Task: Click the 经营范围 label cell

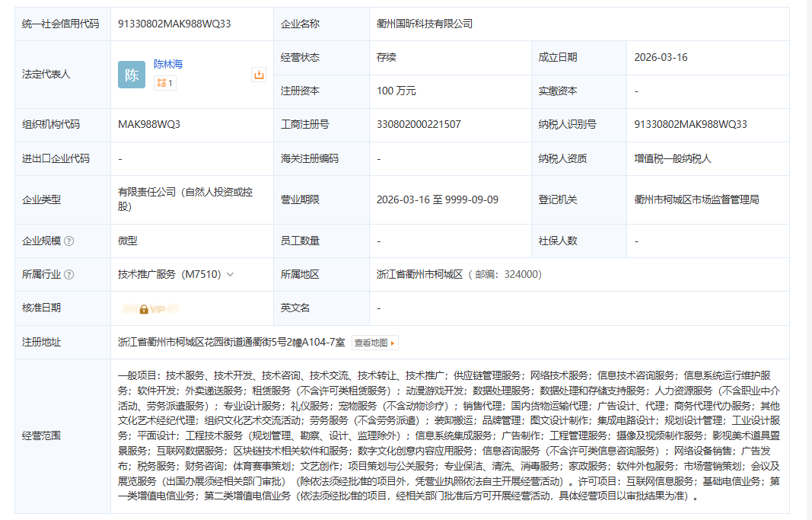Action: click(62, 436)
